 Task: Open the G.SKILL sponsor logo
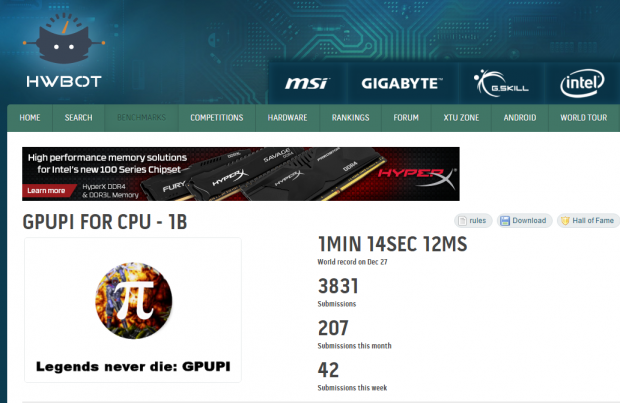(x=501, y=83)
